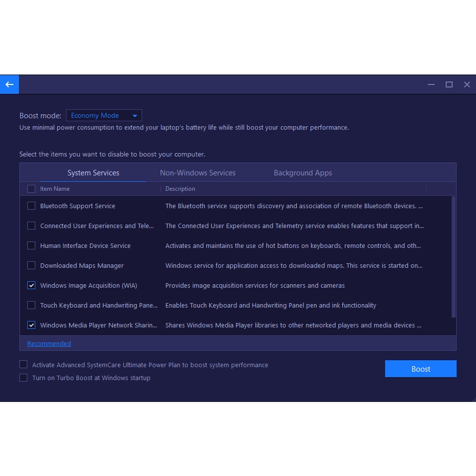The height and width of the screenshot is (476, 476).
Task: Uncheck Windows Image Acquisition (WIA)
Action: pos(31,285)
